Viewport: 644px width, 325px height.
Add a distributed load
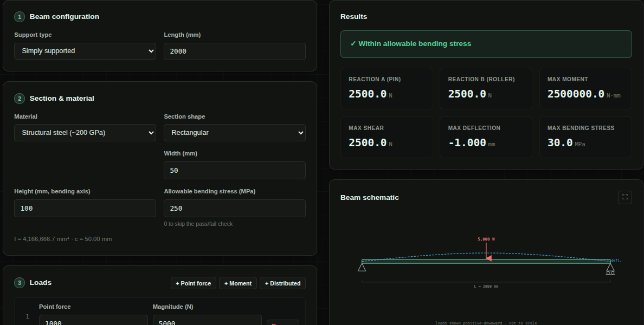point(282,283)
